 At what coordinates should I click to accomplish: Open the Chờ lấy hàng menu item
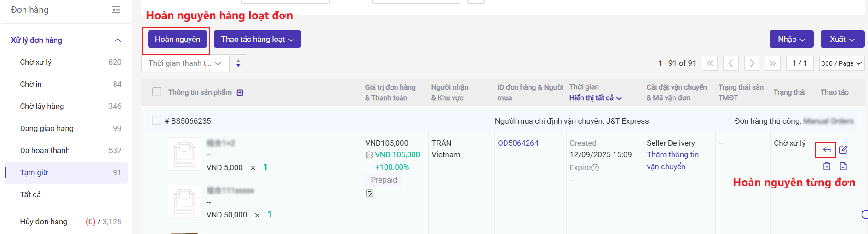click(x=42, y=106)
